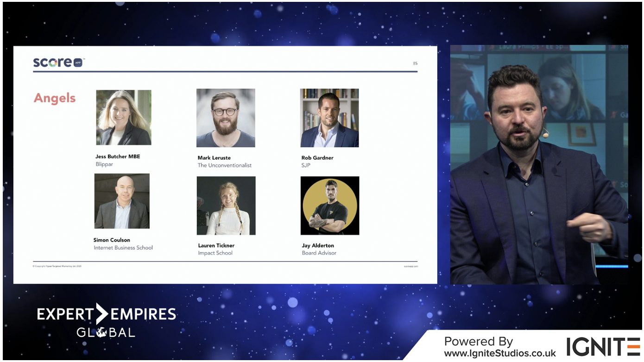Select Jess Butcher MBE's photo
Viewport: 644px width, 362px height.
[124, 118]
